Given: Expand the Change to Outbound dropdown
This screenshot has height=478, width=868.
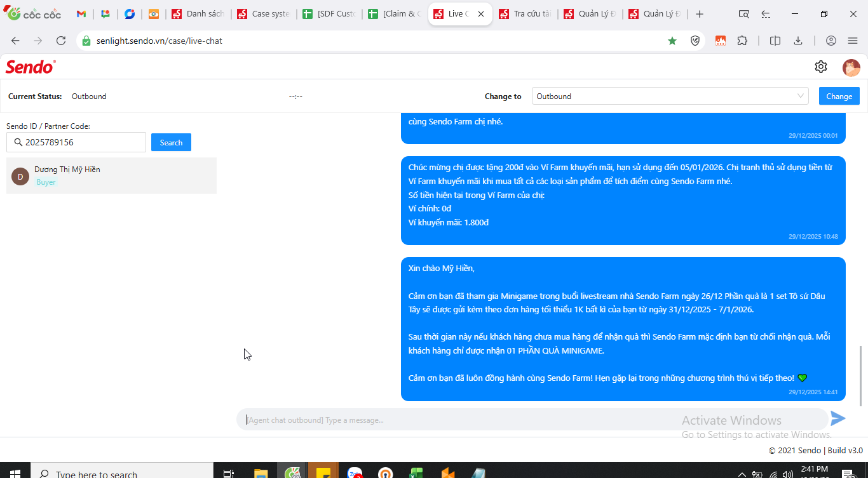Looking at the screenshot, I should pos(670,96).
